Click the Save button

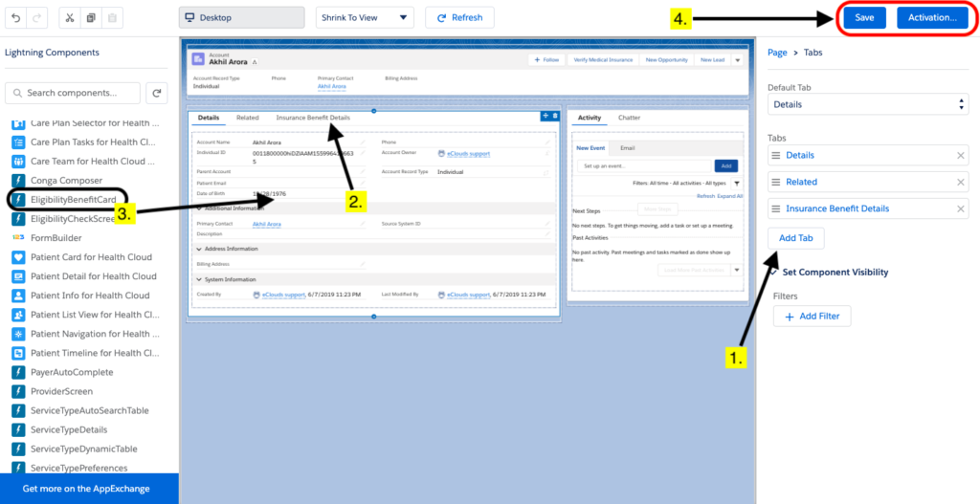(x=864, y=18)
